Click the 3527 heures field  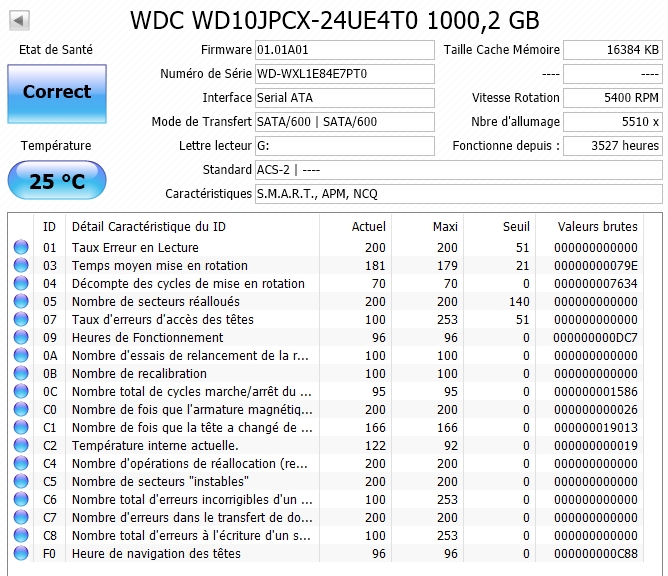coord(613,146)
